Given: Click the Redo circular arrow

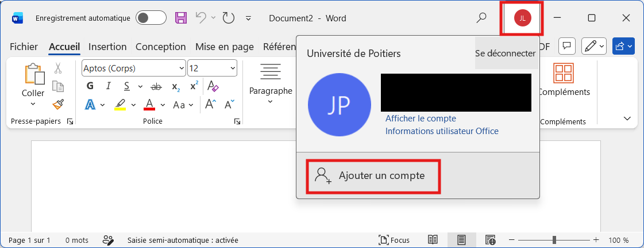Looking at the screenshot, I should [228, 18].
